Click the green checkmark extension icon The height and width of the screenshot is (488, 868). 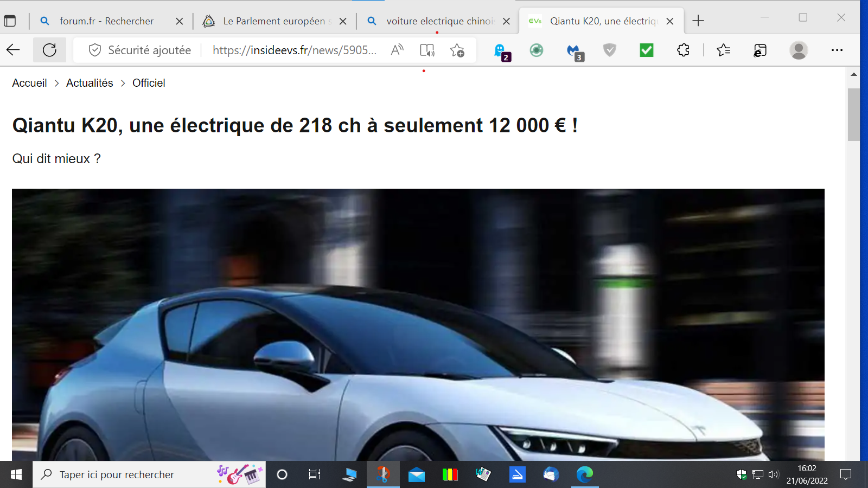pyautogui.click(x=646, y=50)
